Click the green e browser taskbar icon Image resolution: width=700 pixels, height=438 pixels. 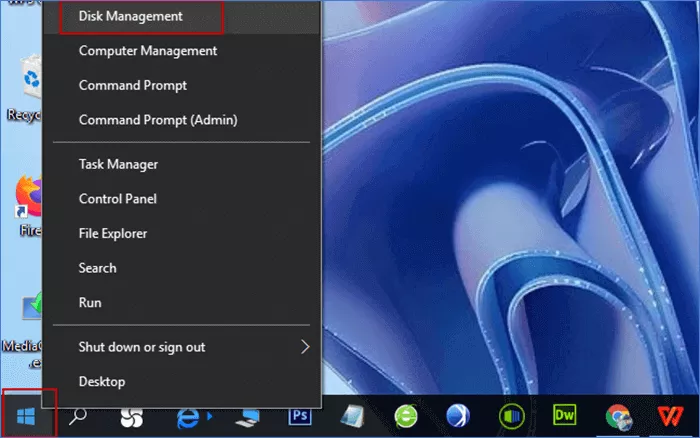(x=406, y=417)
